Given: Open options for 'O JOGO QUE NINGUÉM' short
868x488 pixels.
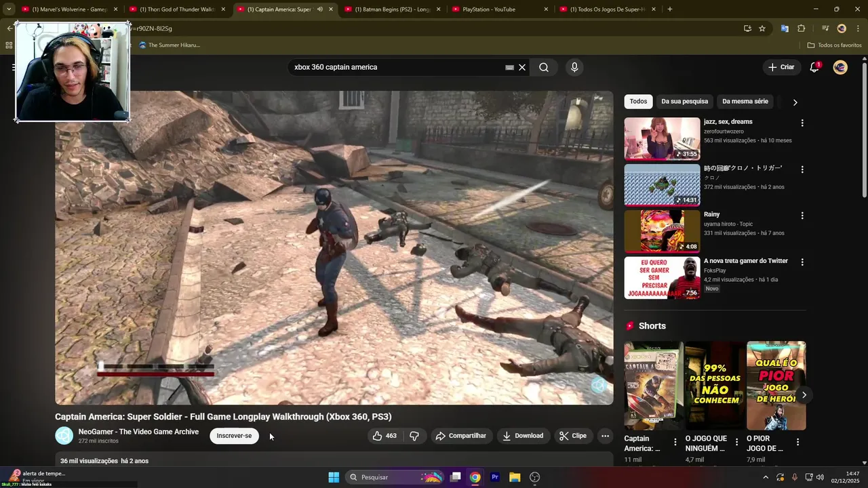Looking at the screenshot, I should point(736,442).
